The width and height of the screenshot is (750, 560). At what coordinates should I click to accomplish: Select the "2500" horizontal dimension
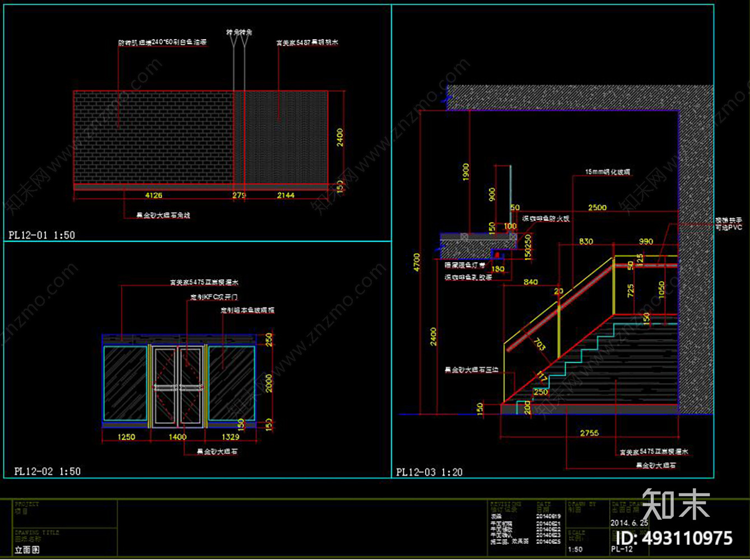[x=597, y=207]
